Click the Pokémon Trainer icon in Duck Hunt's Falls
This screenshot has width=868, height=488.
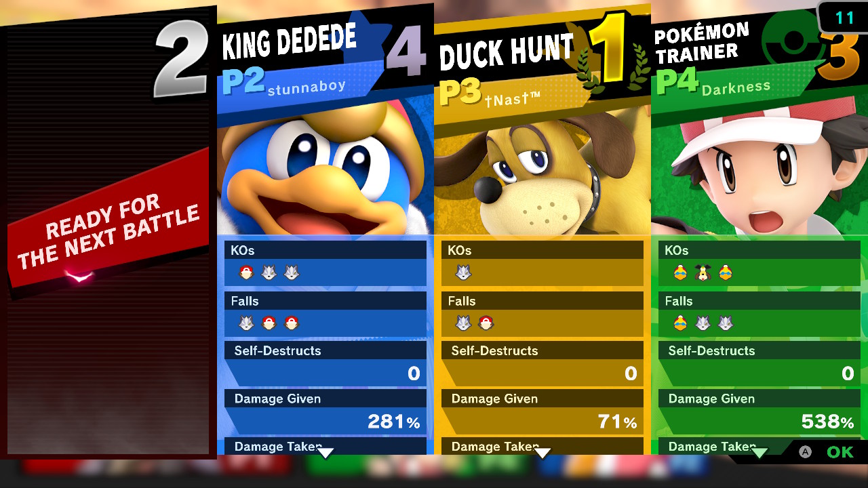coord(486,324)
